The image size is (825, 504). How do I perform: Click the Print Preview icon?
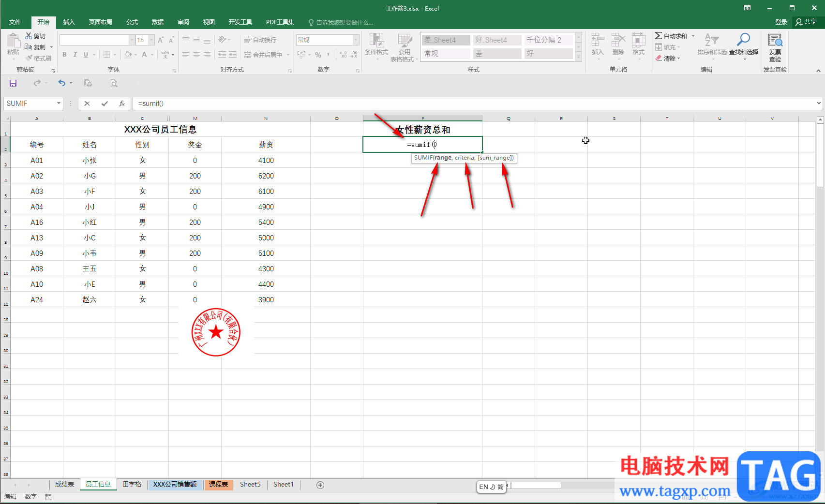pyautogui.click(x=114, y=83)
